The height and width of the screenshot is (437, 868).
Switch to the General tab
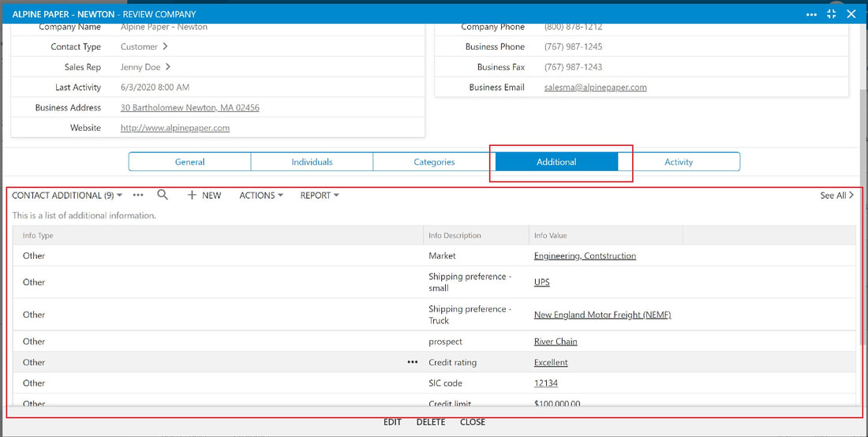(190, 162)
